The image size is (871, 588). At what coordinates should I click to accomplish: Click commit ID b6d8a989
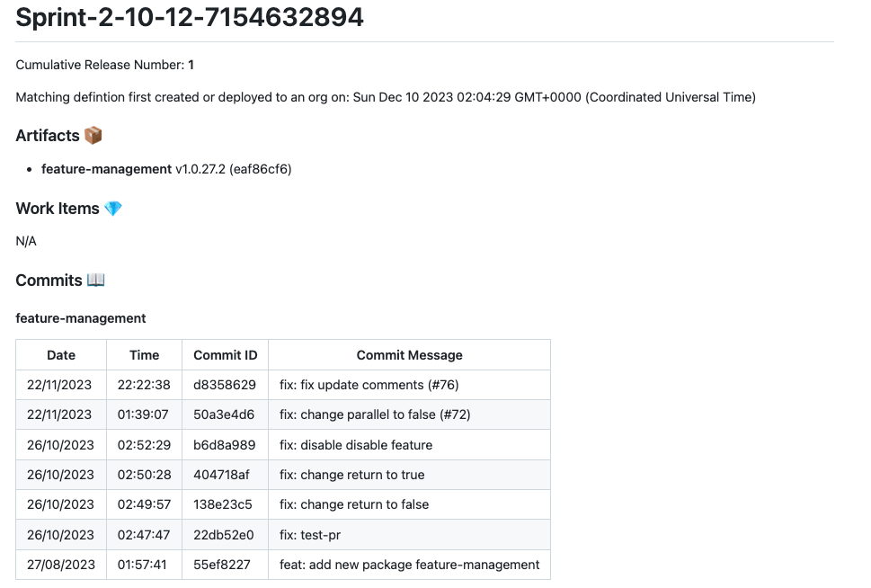tap(225, 445)
